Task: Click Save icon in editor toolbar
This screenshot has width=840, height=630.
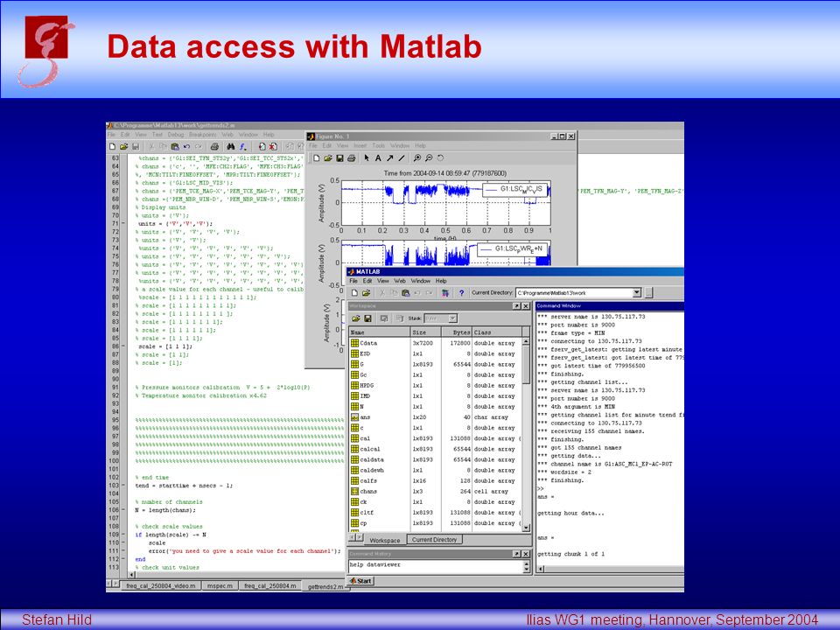Action: click(136, 146)
